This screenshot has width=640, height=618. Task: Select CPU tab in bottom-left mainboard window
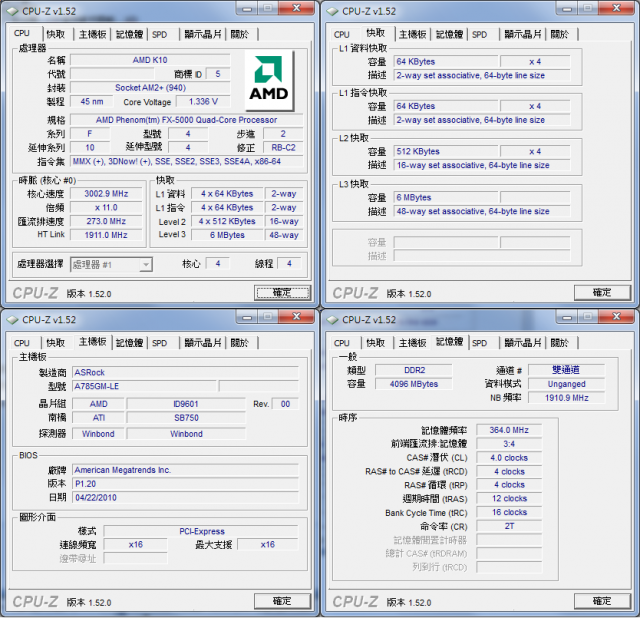[x=22, y=343]
